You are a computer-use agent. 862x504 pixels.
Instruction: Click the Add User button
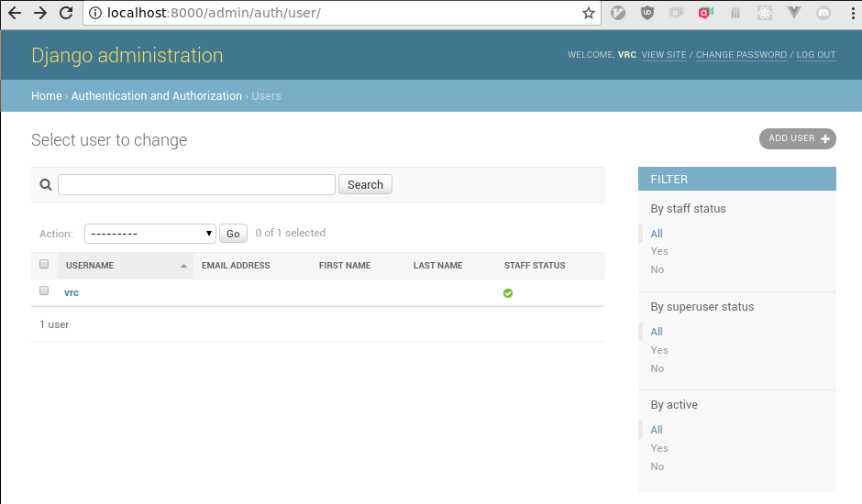click(798, 138)
